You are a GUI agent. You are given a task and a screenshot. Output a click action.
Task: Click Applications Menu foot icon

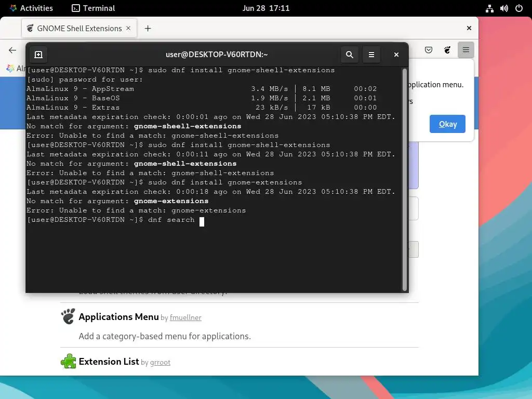[x=68, y=316]
